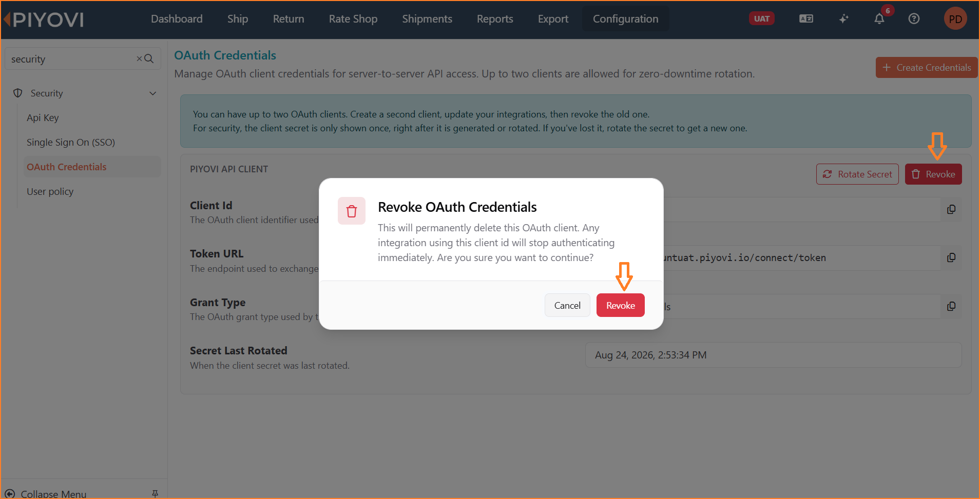Click the Secret Last Rotated date field
This screenshot has height=499, width=980.
[x=773, y=355]
